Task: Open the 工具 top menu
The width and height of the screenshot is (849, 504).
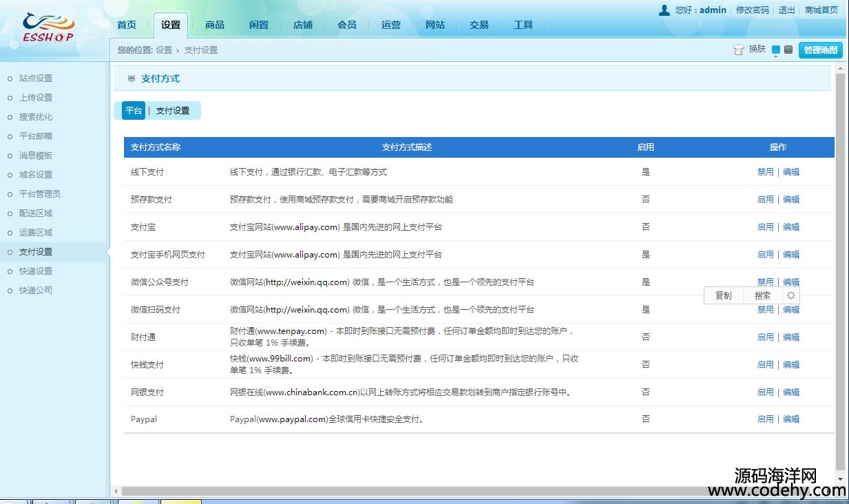Action: [523, 25]
